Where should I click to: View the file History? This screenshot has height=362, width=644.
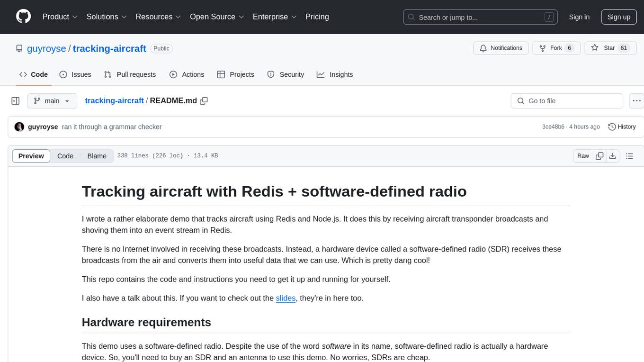point(622,127)
